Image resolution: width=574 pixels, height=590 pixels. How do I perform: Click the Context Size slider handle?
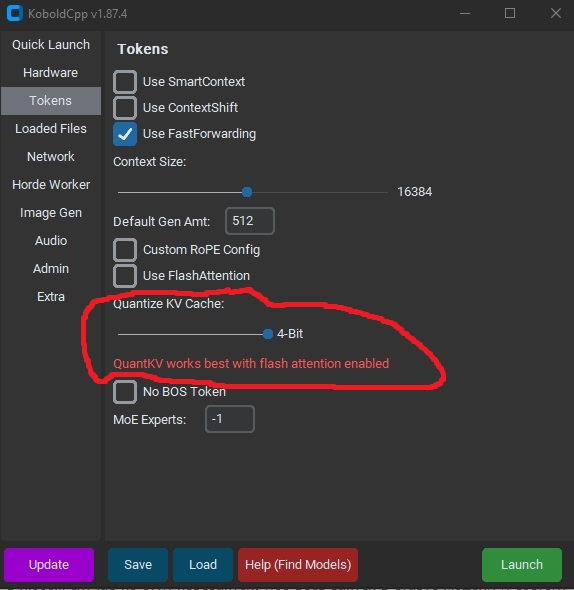point(247,192)
